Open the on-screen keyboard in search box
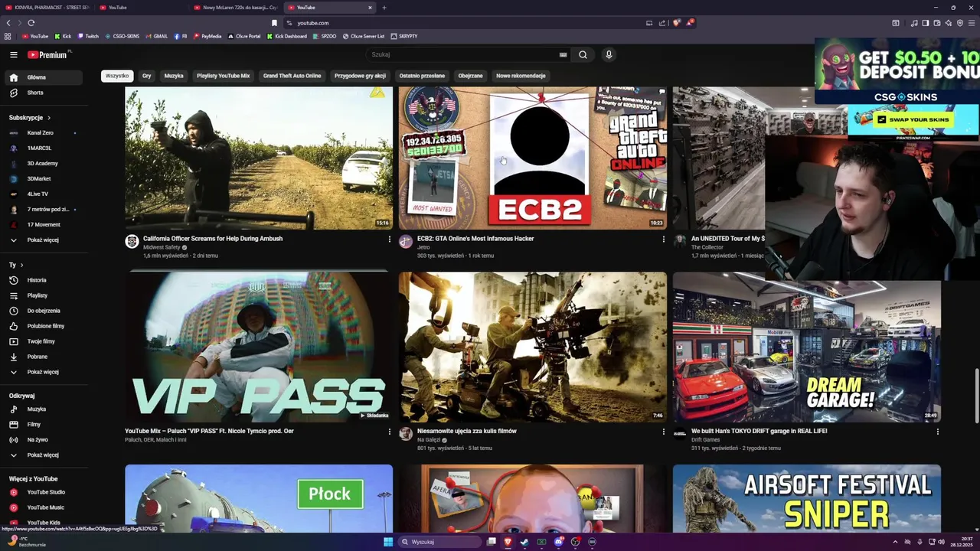The image size is (980, 551). tap(563, 54)
